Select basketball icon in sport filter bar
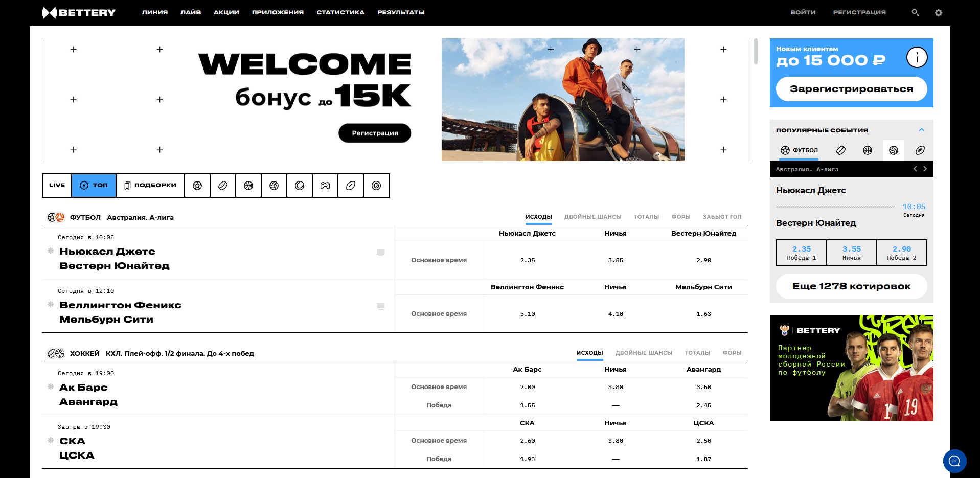980x478 pixels. (x=248, y=186)
